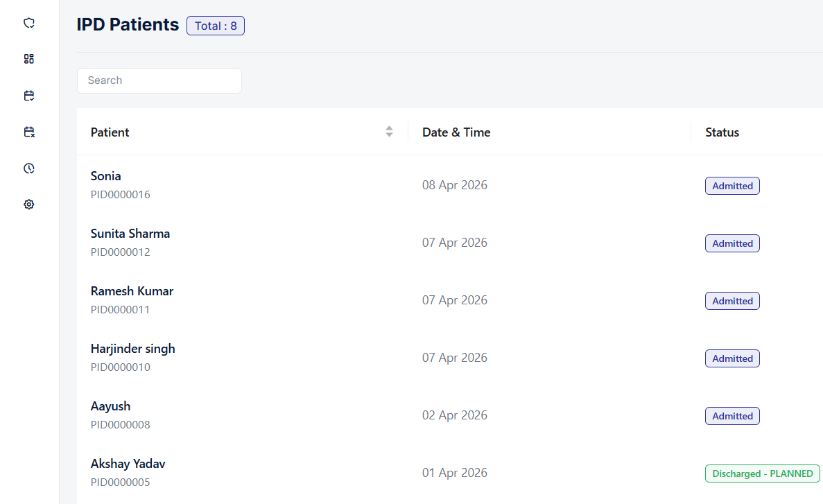Select the patient named Aayush
The width and height of the screenshot is (823, 504).
coord(110,406)
